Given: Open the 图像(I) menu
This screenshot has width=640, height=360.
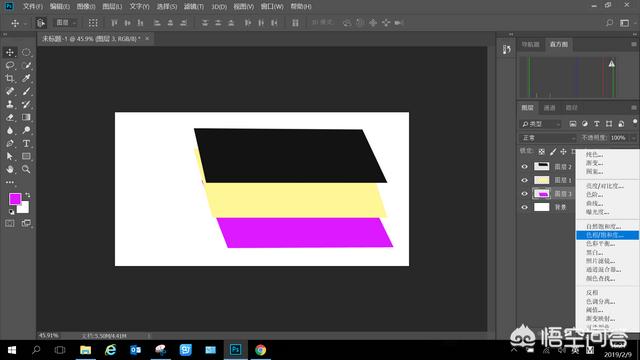Looking at the screenshot, I should [x=86, y=7].
